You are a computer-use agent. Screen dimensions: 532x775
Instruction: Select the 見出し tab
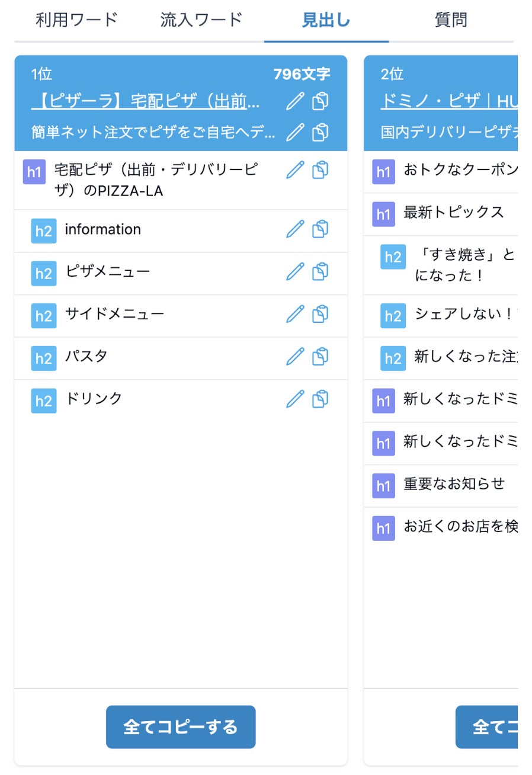(x=326, y=20)
